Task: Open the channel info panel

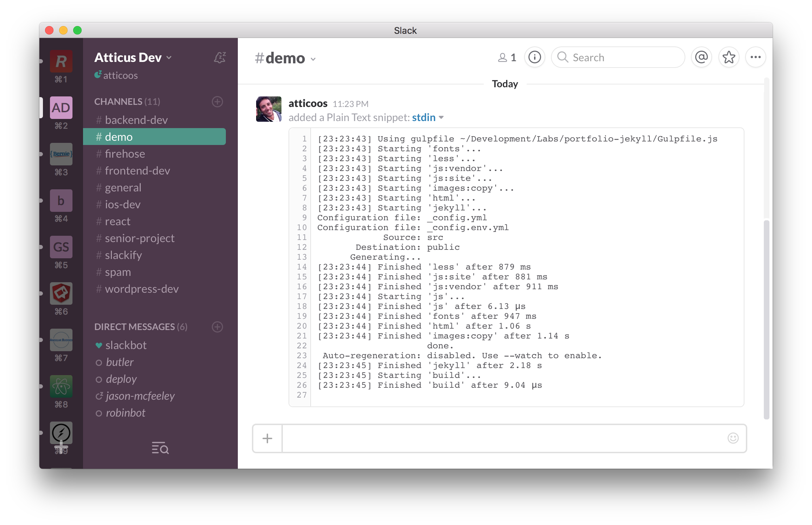Action: [x=535, y=57]
